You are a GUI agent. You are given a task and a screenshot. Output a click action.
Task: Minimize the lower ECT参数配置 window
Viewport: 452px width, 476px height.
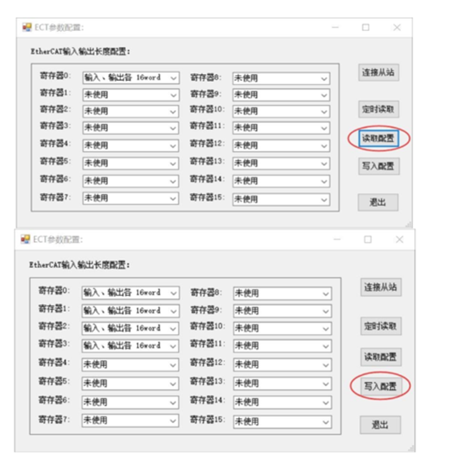click(x=337, y=239)
